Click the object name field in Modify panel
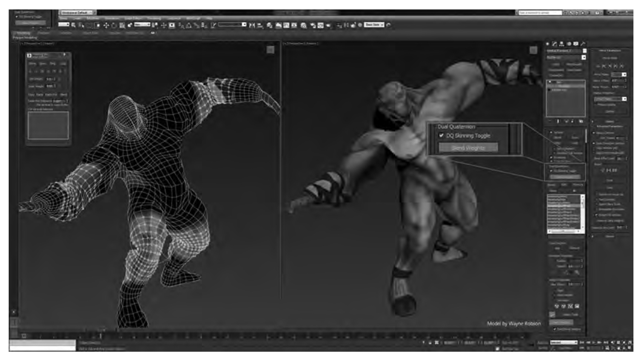Image resolution: width=644 pixels, height=357 pixels. click(564, 51)
